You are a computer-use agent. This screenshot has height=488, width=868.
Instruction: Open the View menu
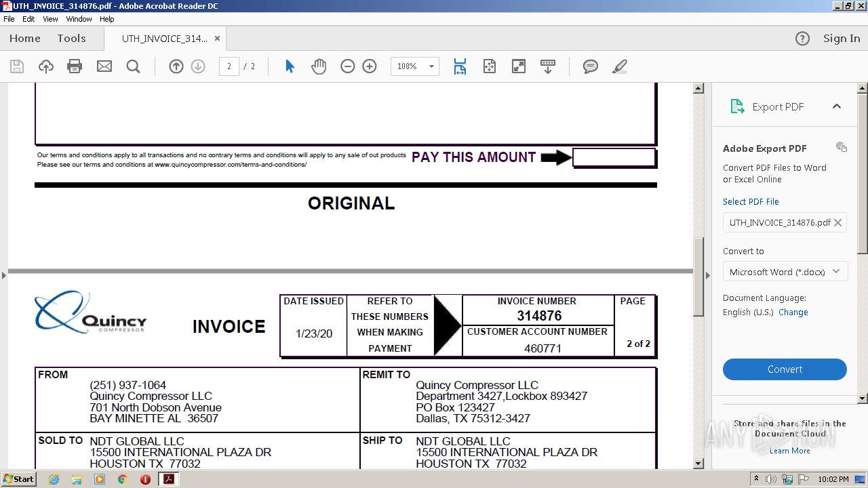[x=51, y=19]
